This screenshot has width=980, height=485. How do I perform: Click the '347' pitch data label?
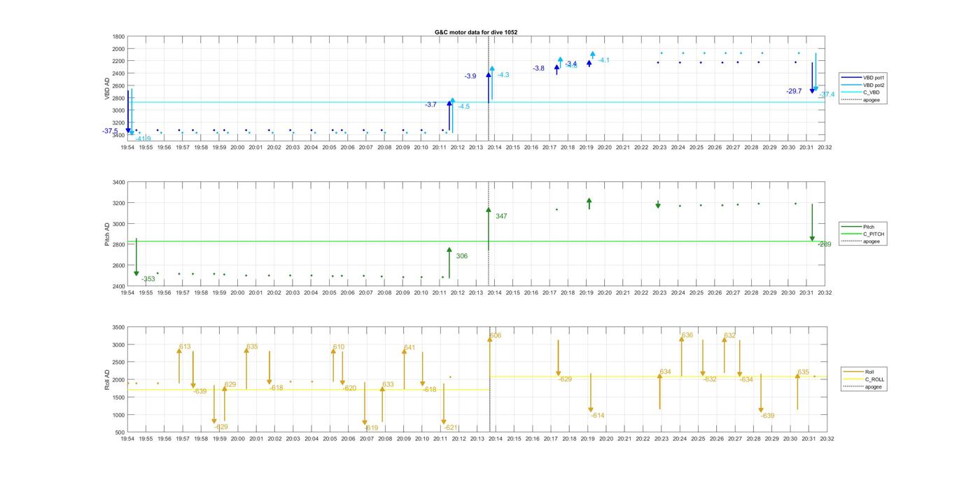pos(501,216)
